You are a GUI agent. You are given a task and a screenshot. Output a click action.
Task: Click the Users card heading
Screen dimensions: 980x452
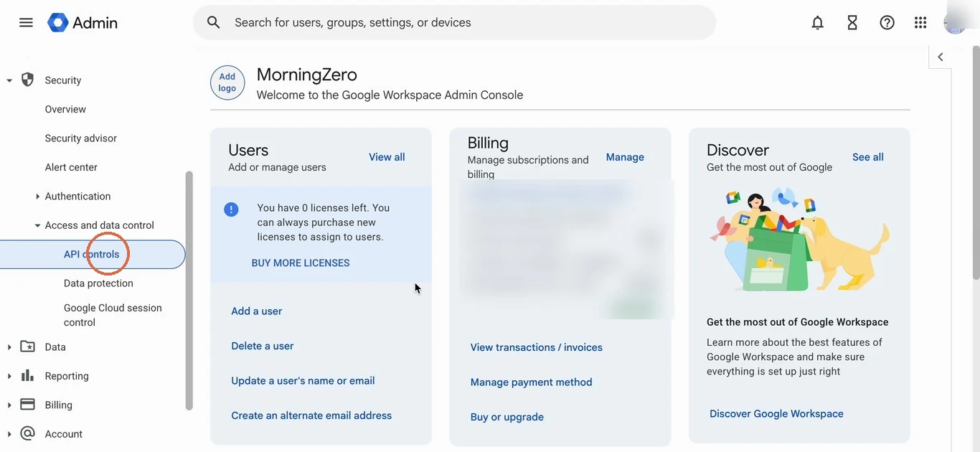point(248,150)
